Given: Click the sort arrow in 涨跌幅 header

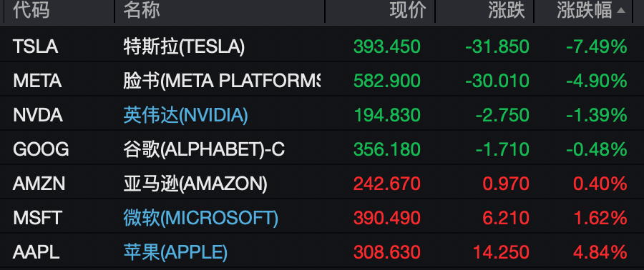Looking at the screenshot, I should pos(620,11).
